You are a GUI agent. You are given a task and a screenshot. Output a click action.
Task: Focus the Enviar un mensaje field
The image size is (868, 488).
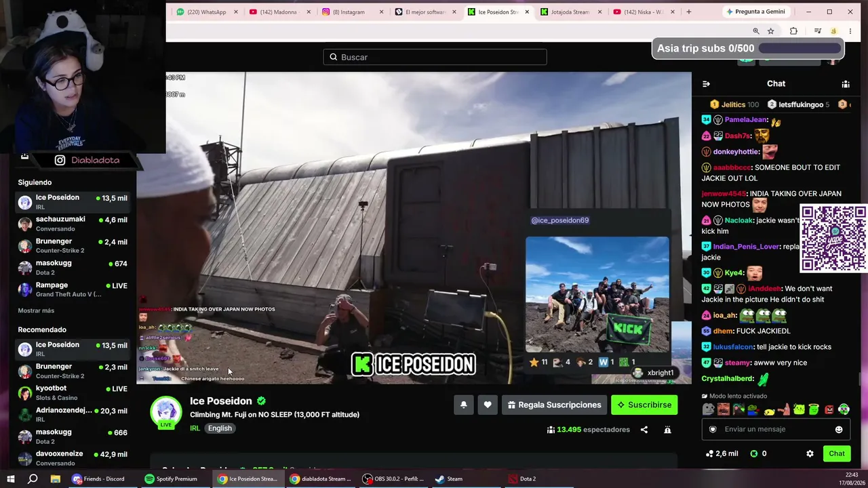(776, 429)
